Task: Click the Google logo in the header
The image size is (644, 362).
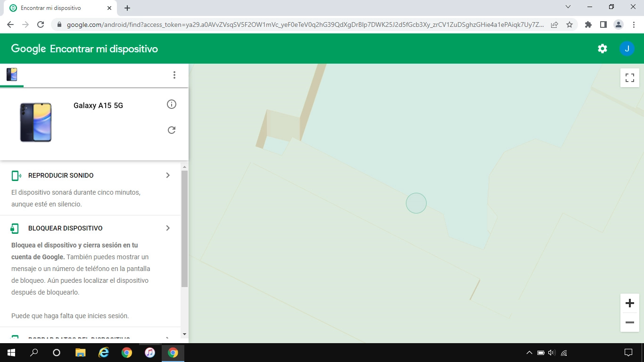Action: (x=28, y=48)
